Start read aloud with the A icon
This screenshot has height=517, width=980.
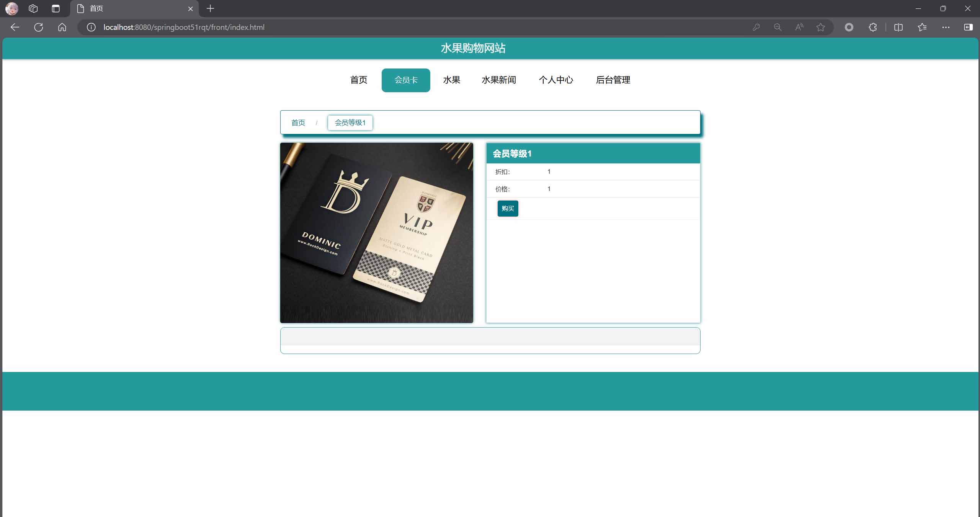pyautogui.click(x=799, y=27)
